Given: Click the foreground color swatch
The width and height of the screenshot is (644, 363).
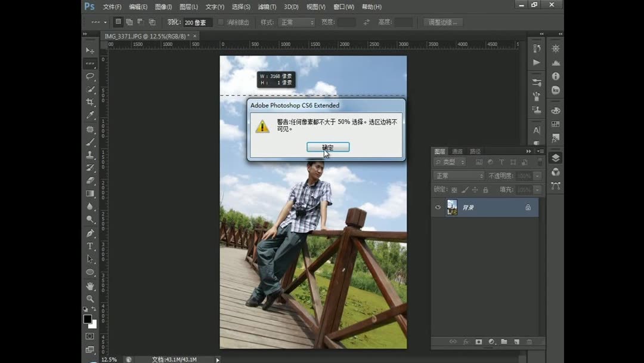Looking at the screenshot, I should pyautogui.click(x=87, y=319).
